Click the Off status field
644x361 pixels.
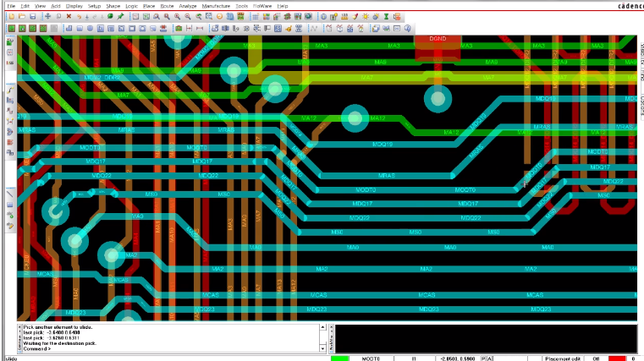(x=596, y=358)
